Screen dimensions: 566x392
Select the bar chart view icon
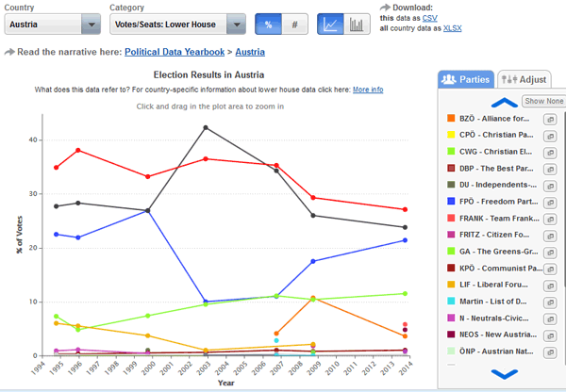pyautogui.click(x=357, y=24)
